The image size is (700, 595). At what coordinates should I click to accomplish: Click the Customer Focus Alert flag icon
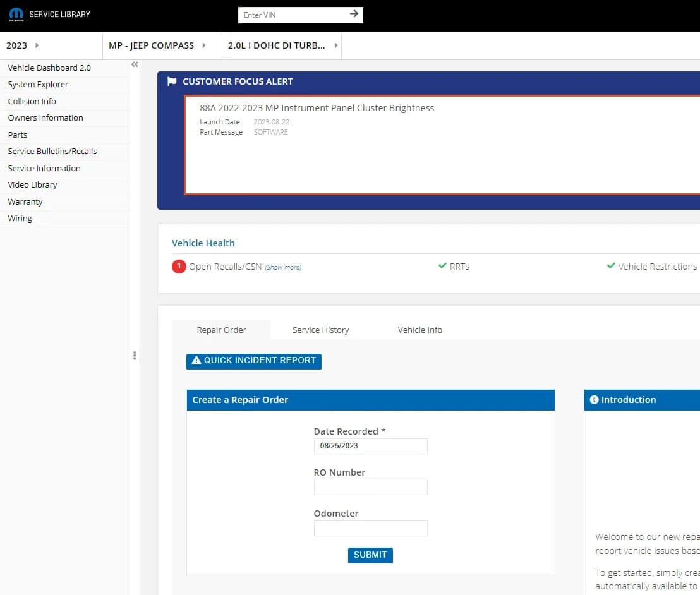171,81
